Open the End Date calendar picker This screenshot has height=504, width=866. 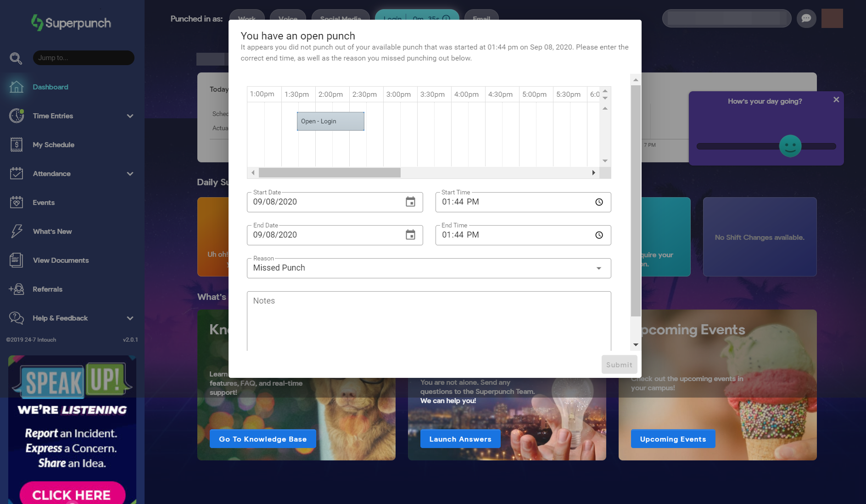(410, 235)
